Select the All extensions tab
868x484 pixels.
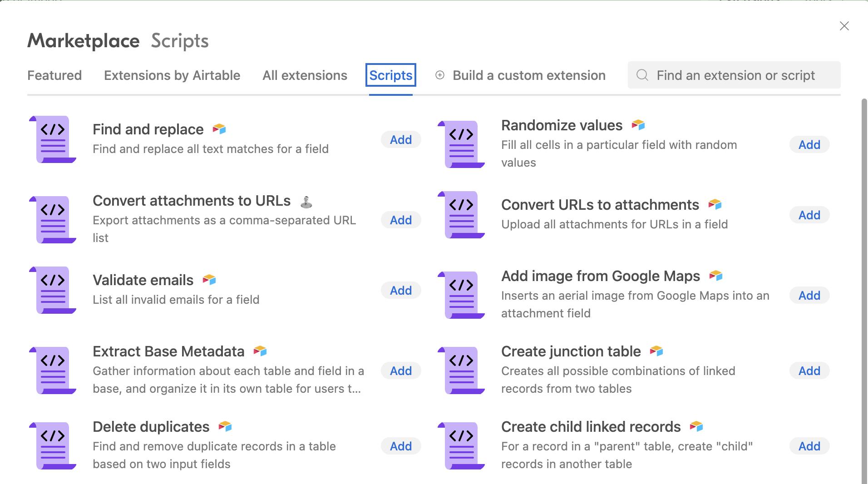click(x=305, y=75)
